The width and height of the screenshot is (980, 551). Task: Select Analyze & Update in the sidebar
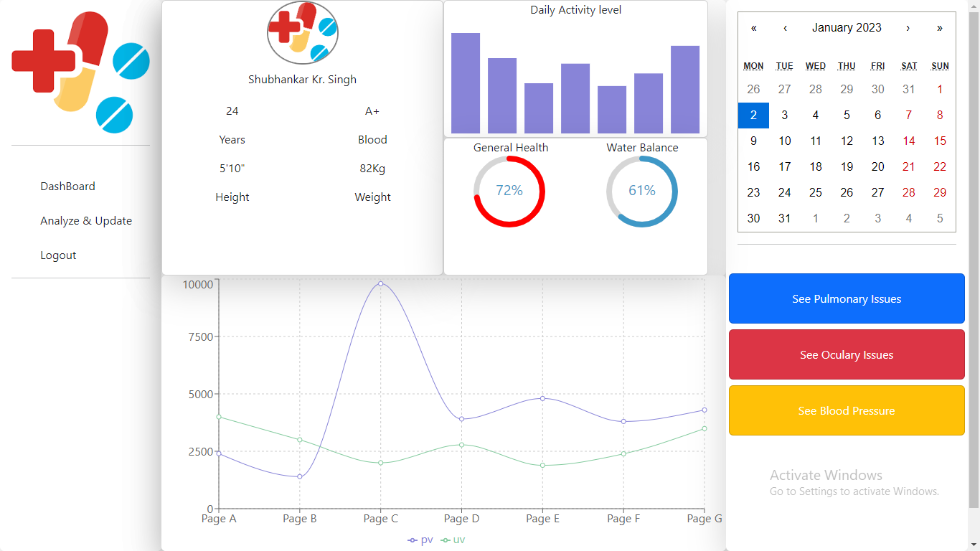coord(86,220)
